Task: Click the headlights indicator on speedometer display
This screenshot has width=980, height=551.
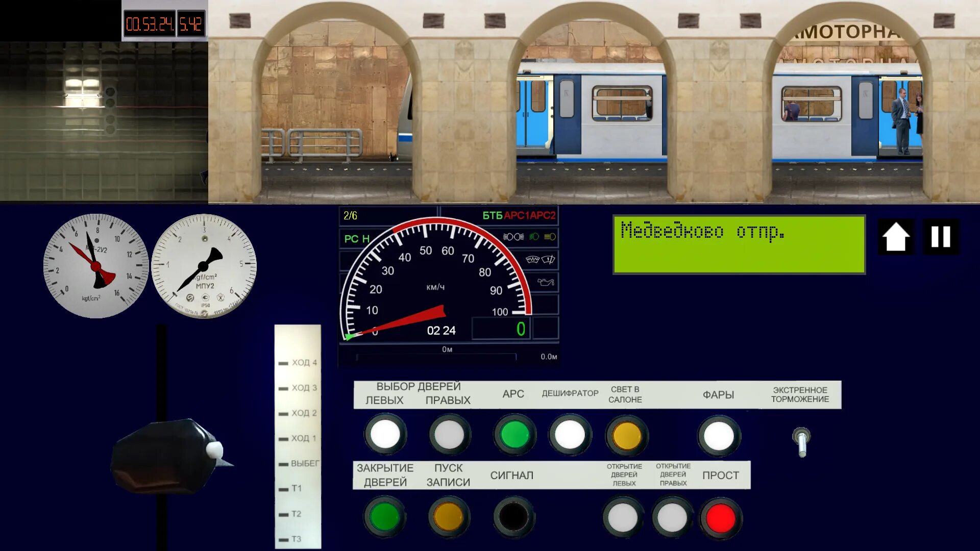Action: [x=513, y=237]
